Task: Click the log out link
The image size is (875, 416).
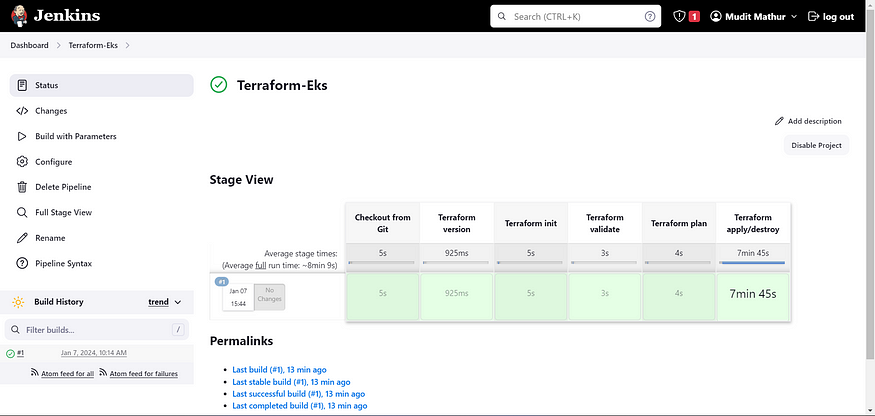Action: pos(831,17)
